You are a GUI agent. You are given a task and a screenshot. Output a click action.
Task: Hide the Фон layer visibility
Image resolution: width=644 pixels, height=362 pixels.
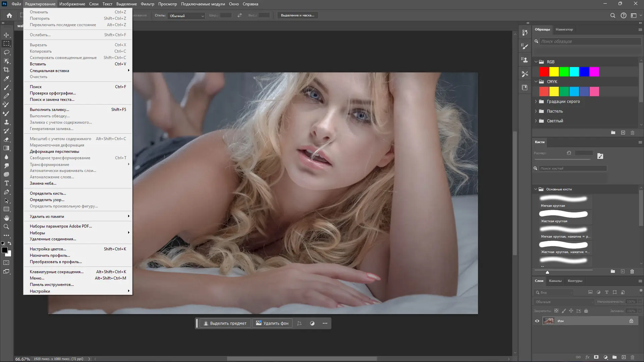(537, 321)
